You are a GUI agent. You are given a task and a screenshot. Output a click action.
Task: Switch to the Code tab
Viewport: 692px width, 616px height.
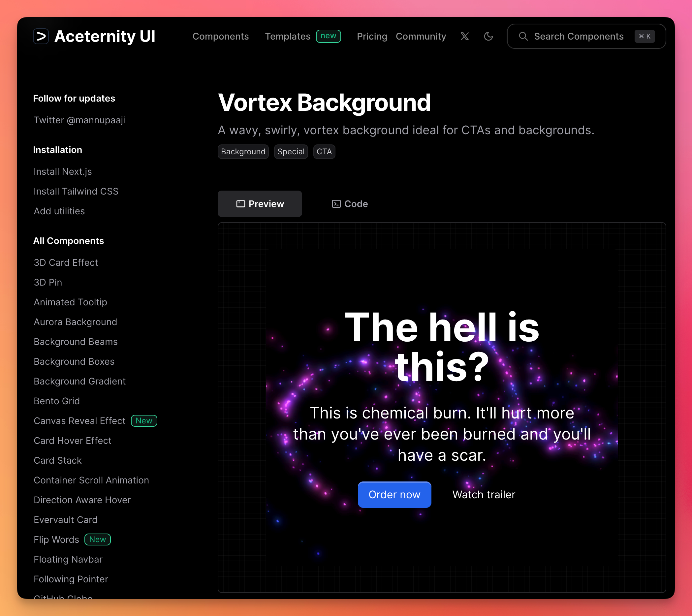coord(356,204)
